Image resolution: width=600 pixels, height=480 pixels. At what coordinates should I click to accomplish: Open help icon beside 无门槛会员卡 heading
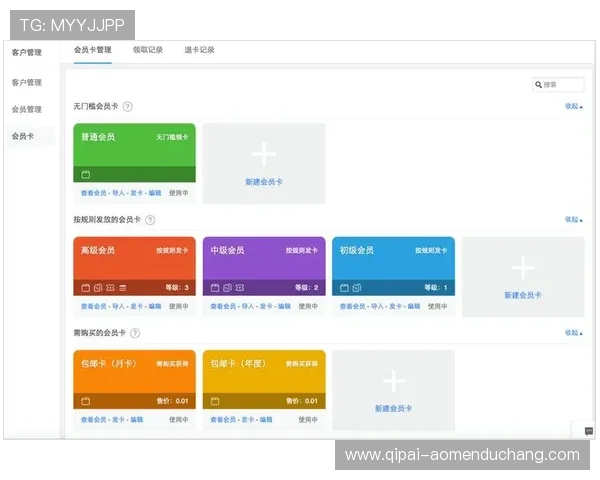(x=128, y=106)
